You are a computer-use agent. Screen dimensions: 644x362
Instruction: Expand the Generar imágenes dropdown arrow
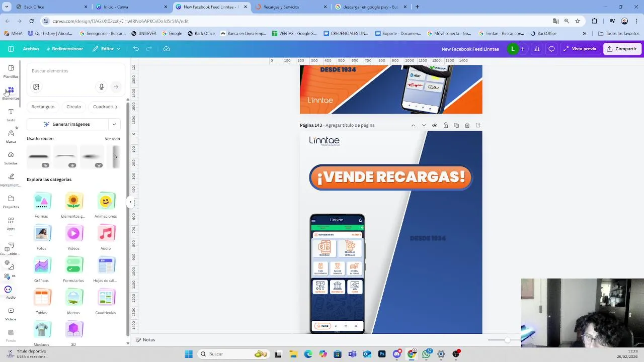(114, 124)
